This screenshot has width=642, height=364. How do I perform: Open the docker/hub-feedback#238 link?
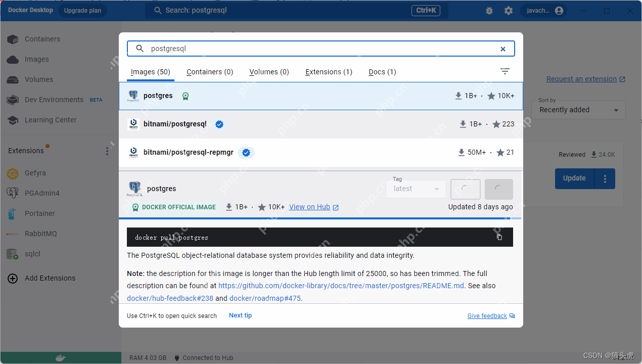click(x=170, y=298)
